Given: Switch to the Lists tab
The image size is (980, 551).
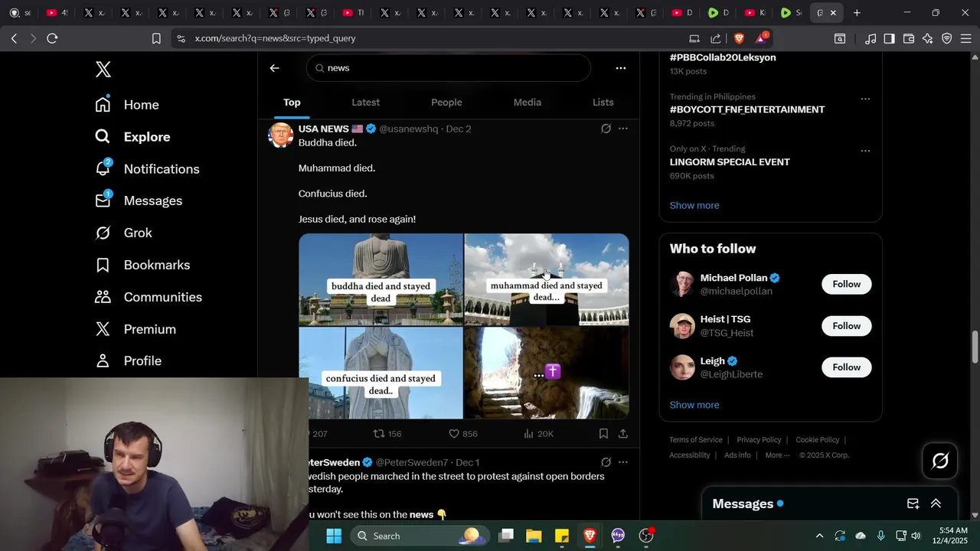Looking at the screenshot, I should click(603, 103).
